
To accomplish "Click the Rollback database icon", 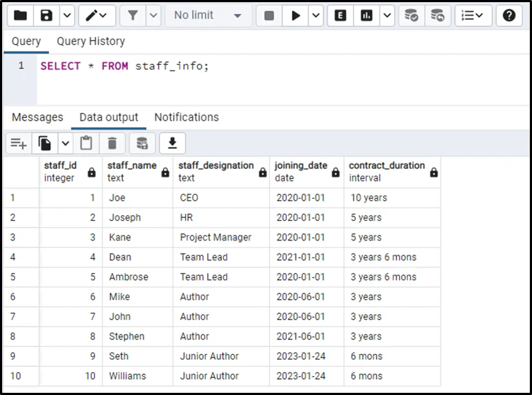I will pos(438,16).
